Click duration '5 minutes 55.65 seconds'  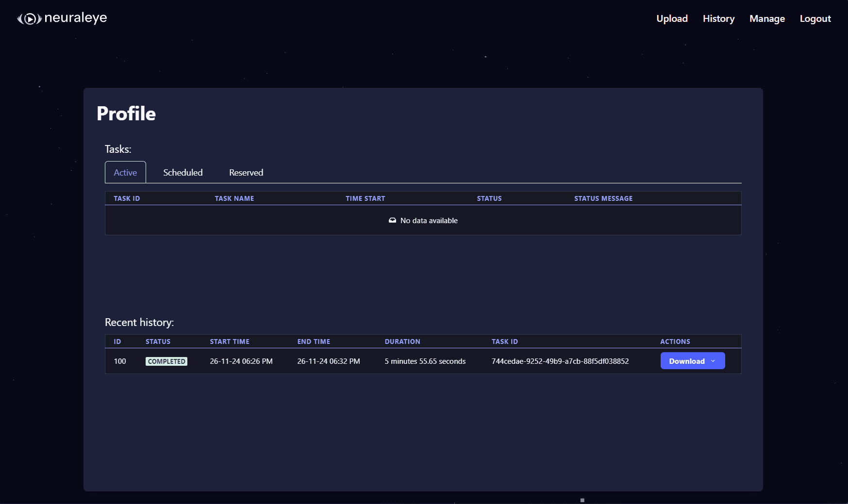click(x=425, y=361)
